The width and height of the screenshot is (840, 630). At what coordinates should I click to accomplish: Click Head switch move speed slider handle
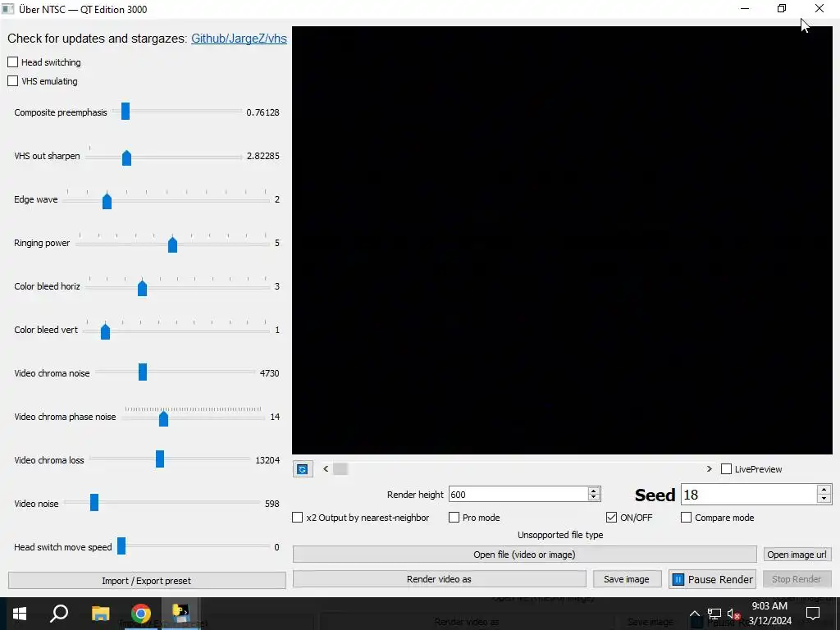[x=121, y=546]
